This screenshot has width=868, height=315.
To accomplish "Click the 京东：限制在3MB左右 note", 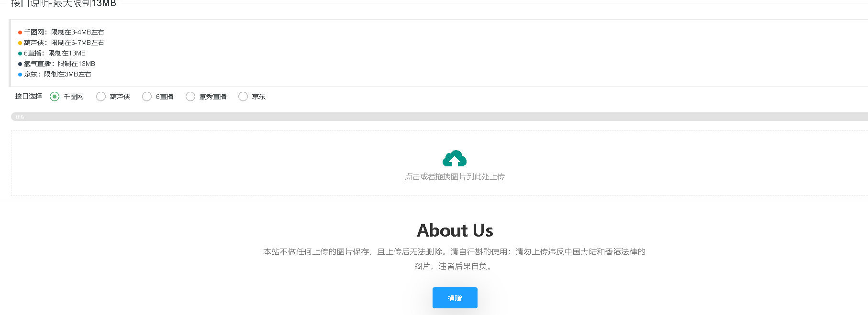I will 57,74.
